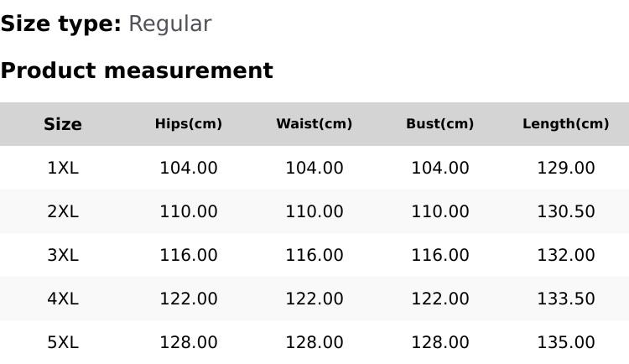The width and height of the screenshot is (629, 364).
Task: Select the 130.50 length value
Action: 566,211
